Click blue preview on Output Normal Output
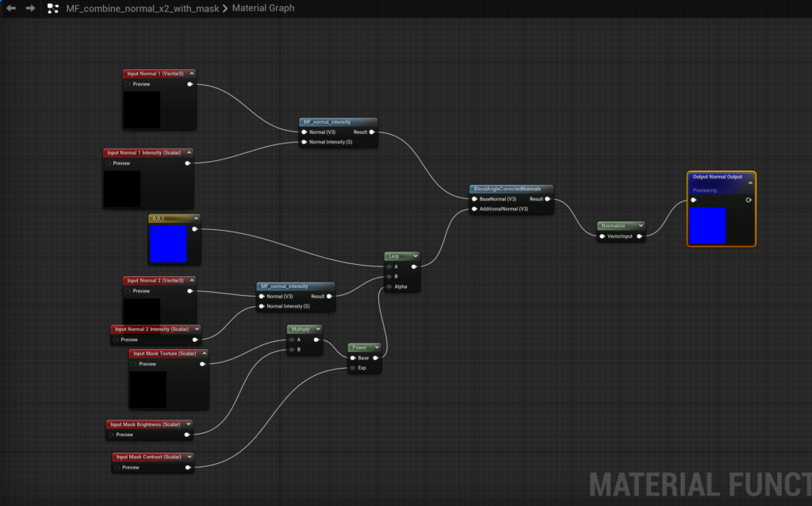812x506 pixels. [707, 225]
